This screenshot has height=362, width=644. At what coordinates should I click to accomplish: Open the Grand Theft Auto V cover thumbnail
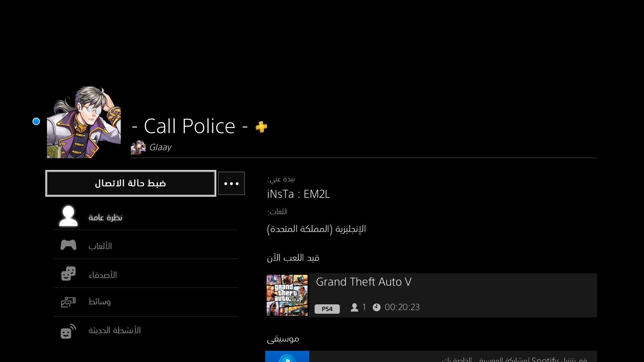coord(287,295)
